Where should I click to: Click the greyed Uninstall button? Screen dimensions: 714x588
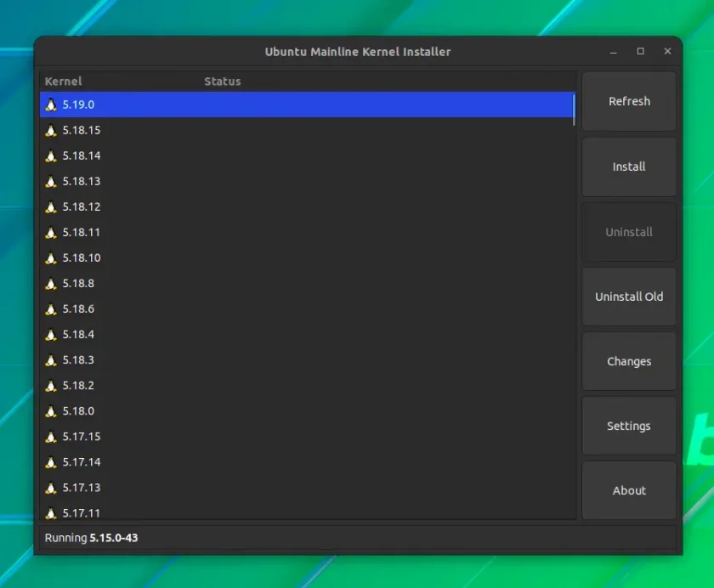pyautogui.click(x=629, y=232)
